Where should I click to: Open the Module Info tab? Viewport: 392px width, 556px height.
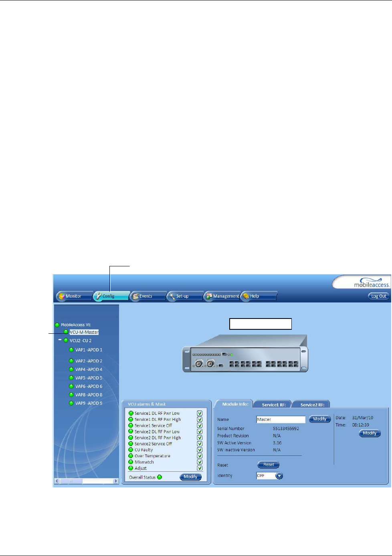tap(235, 404)
